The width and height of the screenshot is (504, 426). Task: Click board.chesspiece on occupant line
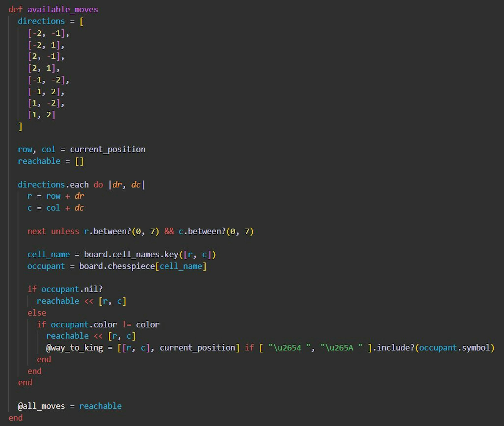(117, 266)
